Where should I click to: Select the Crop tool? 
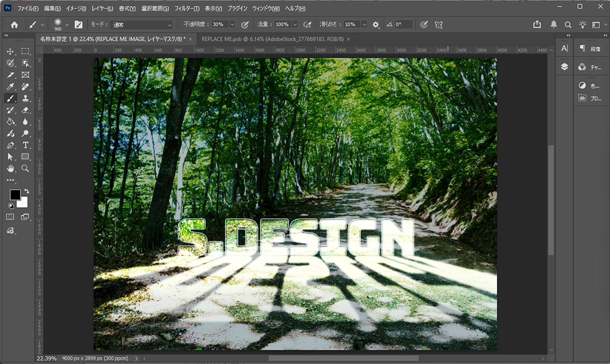click(10, 75)
